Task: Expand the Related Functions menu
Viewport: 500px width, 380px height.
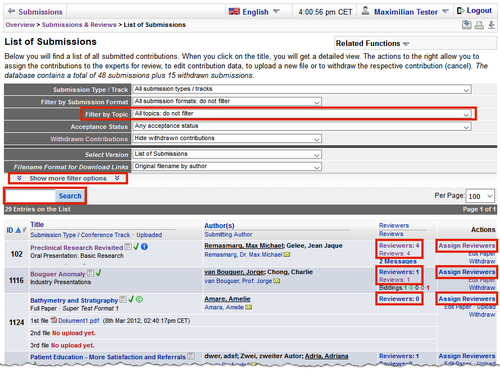Action: 372,43
